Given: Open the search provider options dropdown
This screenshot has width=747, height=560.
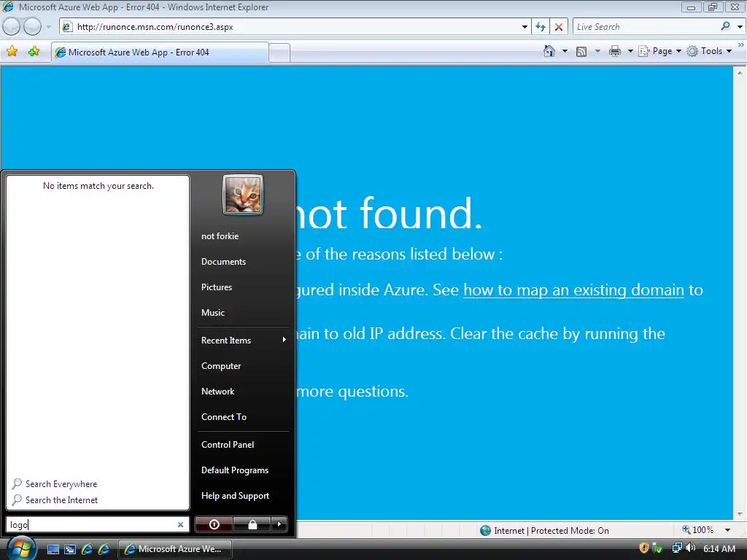Looking at the screenshot, I should point(740,27).
